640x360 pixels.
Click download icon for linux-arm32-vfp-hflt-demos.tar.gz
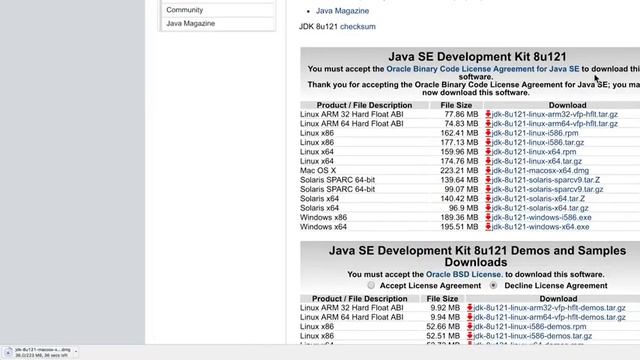pos(470,308)
